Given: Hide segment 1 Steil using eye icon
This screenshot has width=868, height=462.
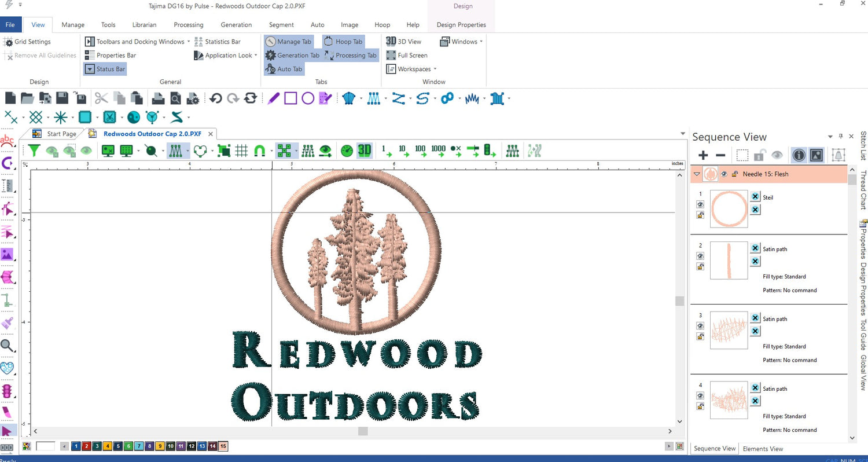Looking at the screenshot, I should point(700,204).
